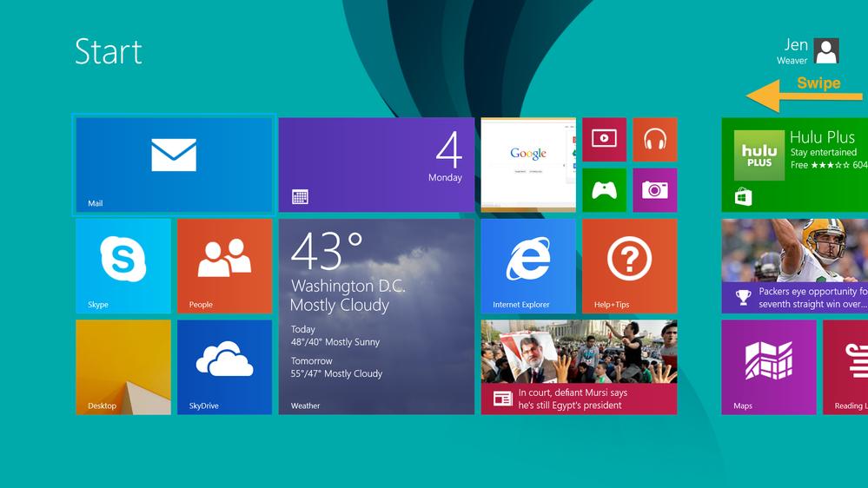This screenshot has height=488, width=868.
Task: Open the Hulu Plus Store tile
Action: tap(794, 165)
